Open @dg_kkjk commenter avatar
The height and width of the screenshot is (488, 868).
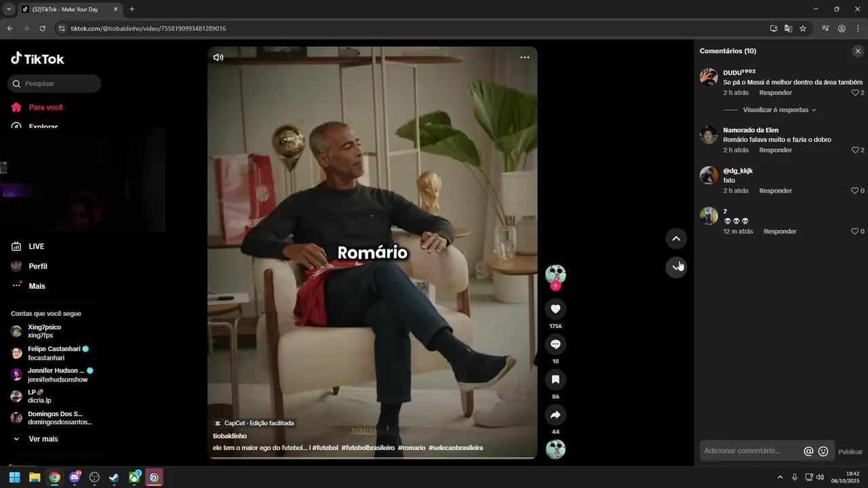709,175
